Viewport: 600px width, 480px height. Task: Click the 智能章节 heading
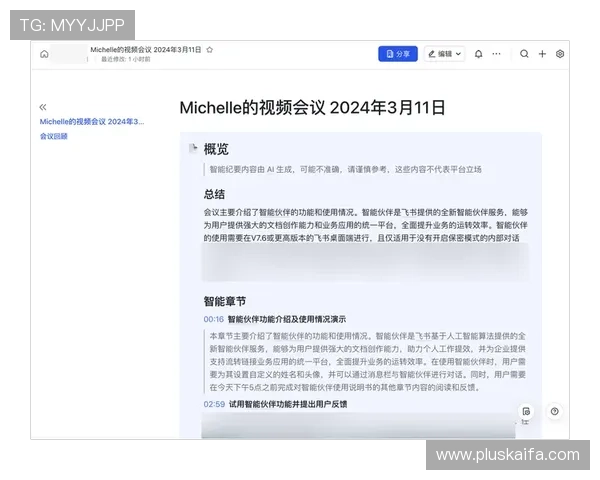(x=225, y=302)
